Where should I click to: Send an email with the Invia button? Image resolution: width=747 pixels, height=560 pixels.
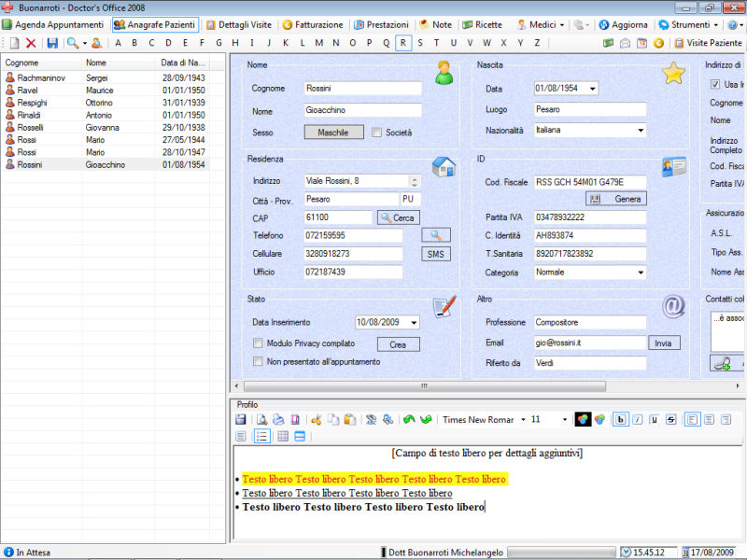pos(664,343)
